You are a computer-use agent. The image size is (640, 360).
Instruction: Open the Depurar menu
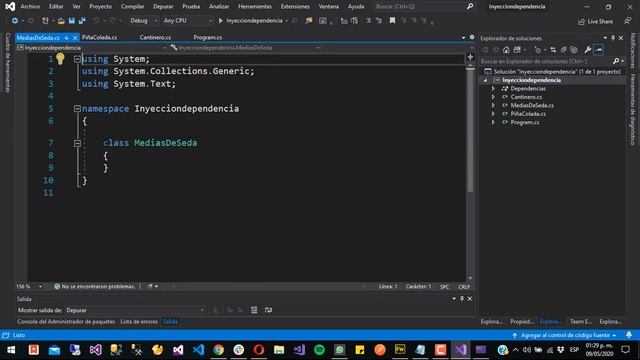click(163, 7)
